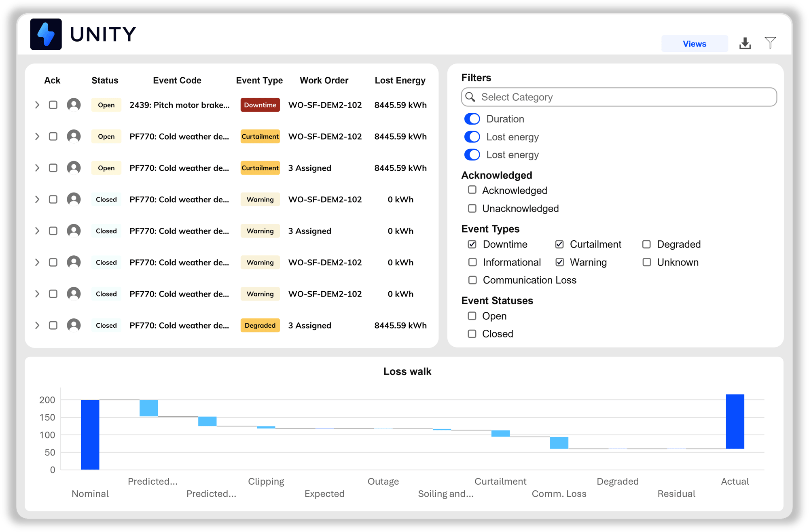Click the Unity lightning bolt logo
809x532 pixels.
pyautogui.click(x=46, y=34)
